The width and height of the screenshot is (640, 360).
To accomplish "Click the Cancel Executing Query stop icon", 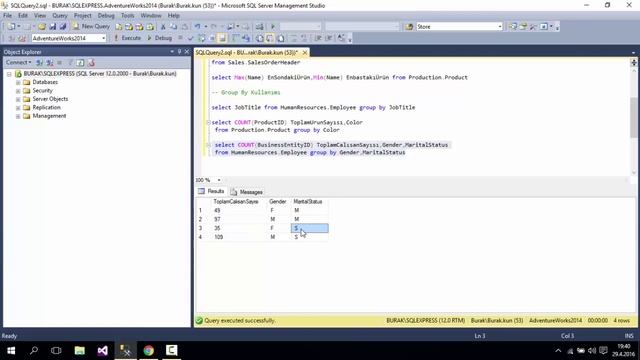I will (x=180, y=38).
